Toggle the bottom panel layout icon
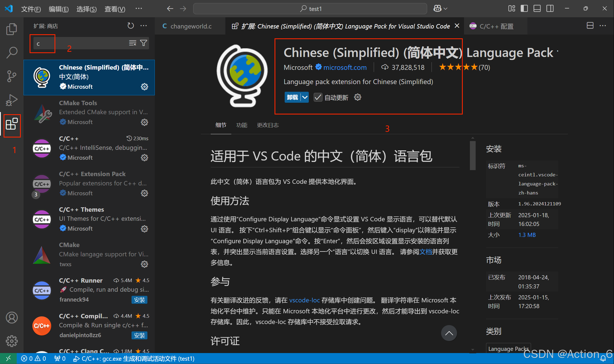 coord(537,8)
